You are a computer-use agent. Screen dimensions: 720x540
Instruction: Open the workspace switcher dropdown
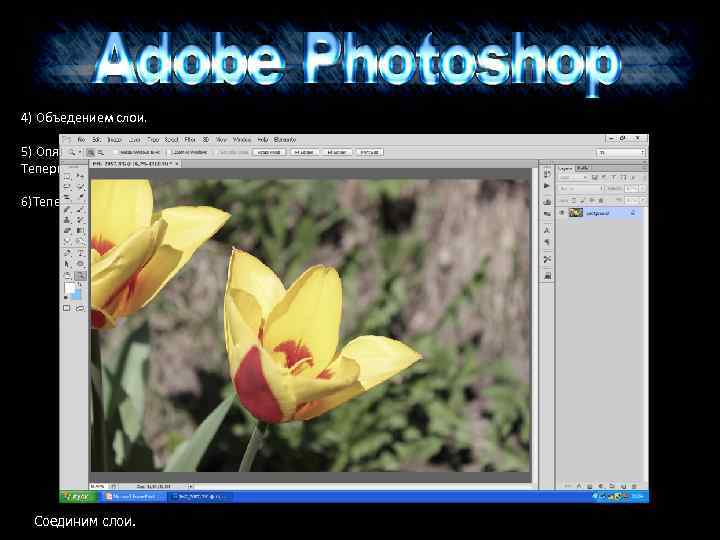pyautogui.click(x=621, y=152)
